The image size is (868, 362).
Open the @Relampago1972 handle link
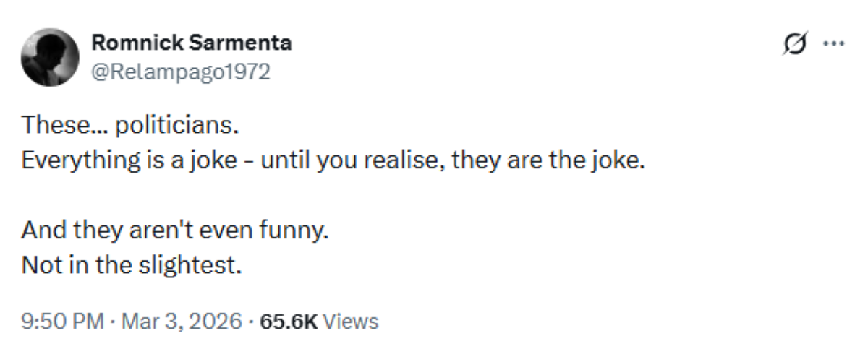pyautogui.click(x=180, y=72)
